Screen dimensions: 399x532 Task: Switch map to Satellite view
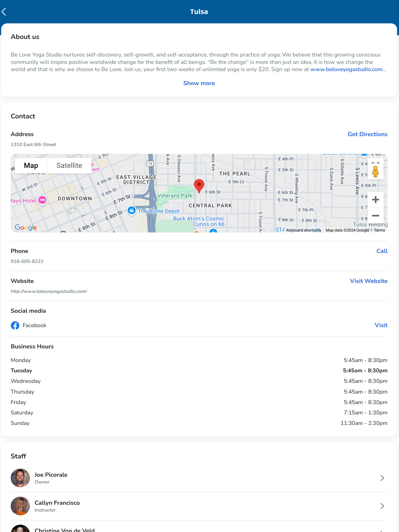(69, 166)
